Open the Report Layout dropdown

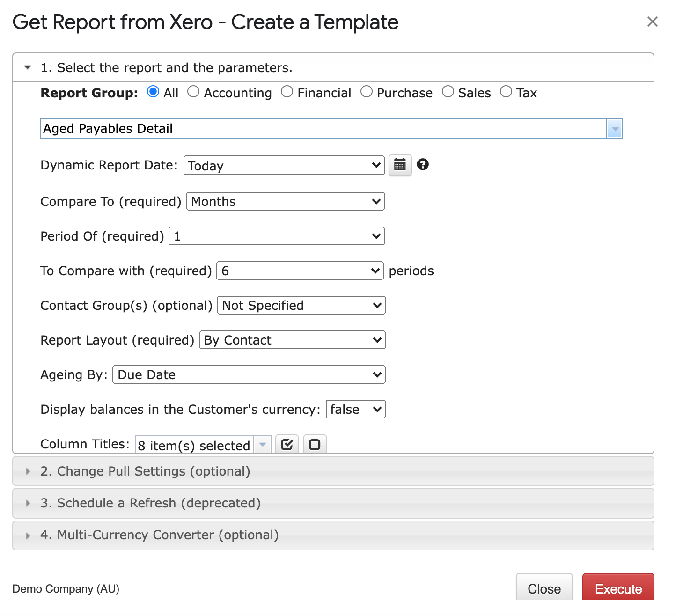[293, 340]
